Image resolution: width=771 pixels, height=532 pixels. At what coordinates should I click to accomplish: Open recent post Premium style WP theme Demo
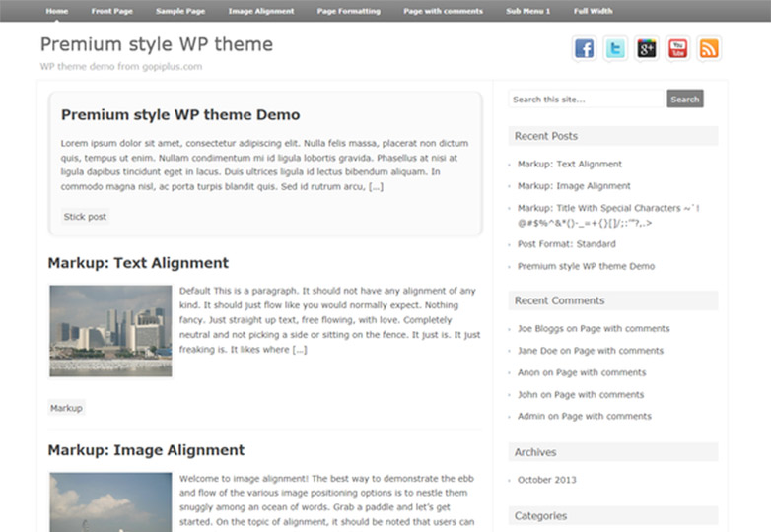pyautogui.click(x=586, y=266)
